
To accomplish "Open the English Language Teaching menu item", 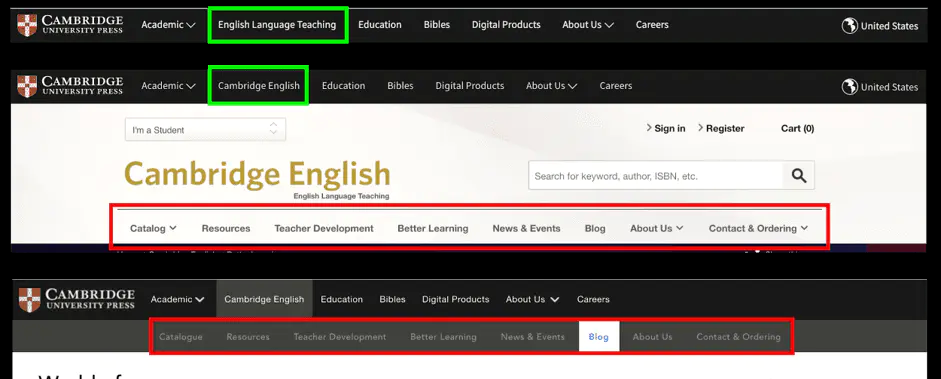I will pyautogui.click(x=277, y=25).
